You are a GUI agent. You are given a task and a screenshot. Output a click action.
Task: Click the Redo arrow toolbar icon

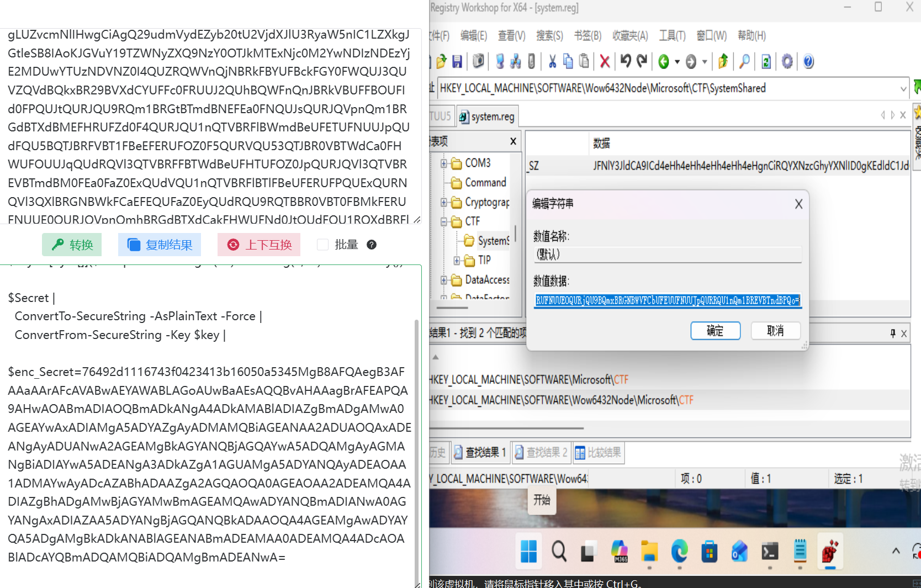pos(642,61)
